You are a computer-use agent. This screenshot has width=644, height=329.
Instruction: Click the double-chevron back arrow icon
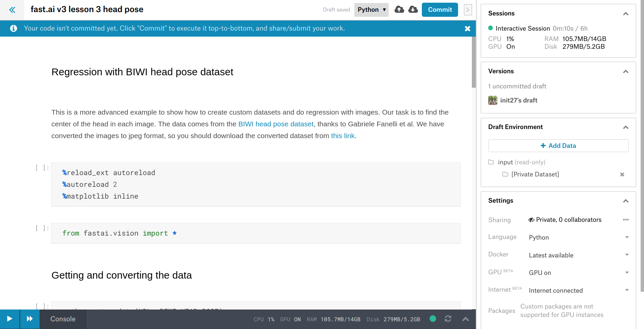pos(12,10)
